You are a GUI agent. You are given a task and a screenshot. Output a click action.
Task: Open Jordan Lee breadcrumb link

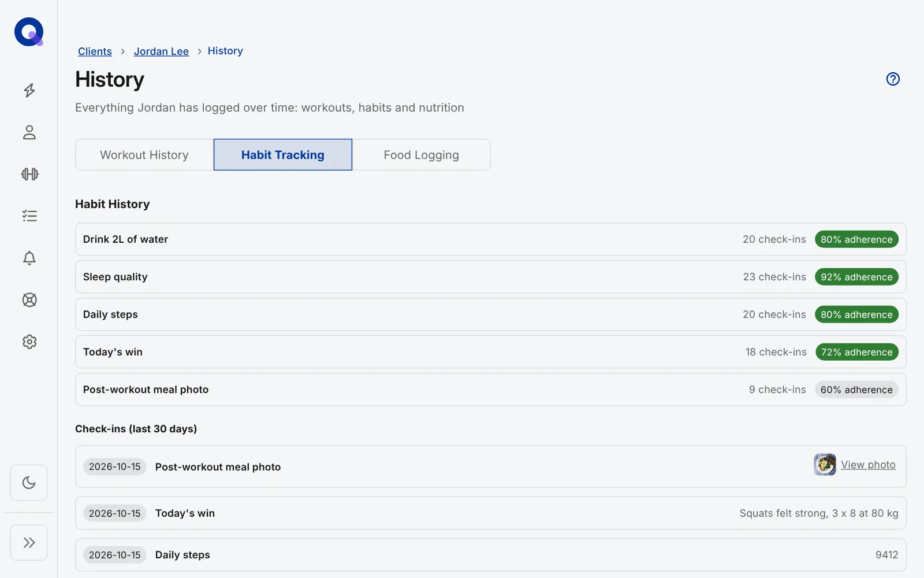pyautogui.click(x=161, y=51)
